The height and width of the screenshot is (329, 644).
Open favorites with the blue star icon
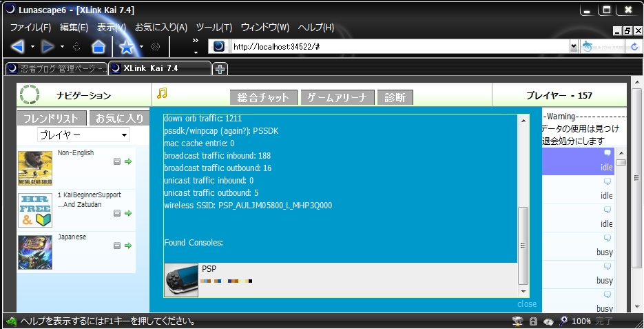point(127,47)
